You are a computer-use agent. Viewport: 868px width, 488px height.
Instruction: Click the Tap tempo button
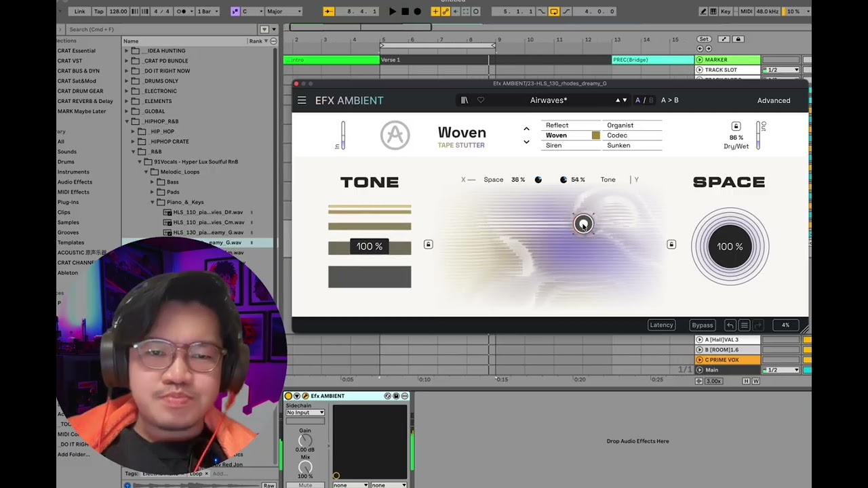pyautogui.click(x=98, y=12)
